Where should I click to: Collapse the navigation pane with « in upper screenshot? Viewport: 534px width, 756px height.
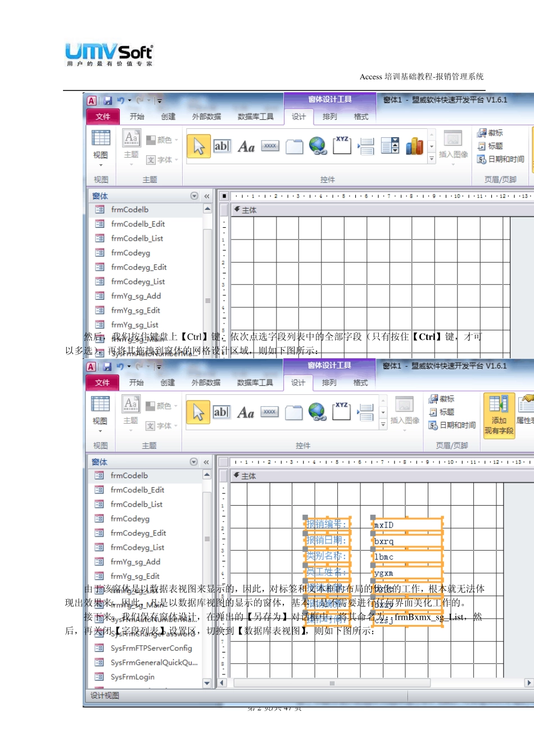(x=206, y=196)
